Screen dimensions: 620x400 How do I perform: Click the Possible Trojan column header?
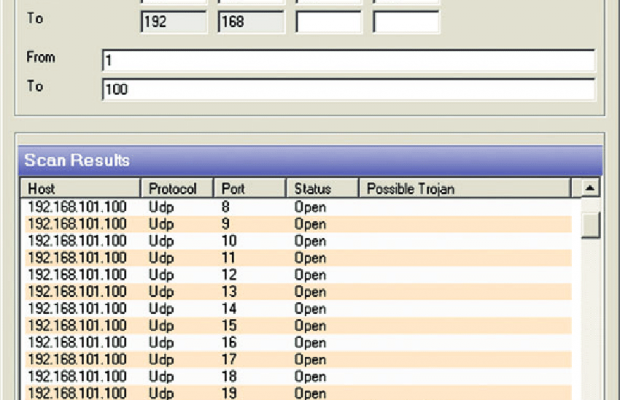click(x=465, y=188)
